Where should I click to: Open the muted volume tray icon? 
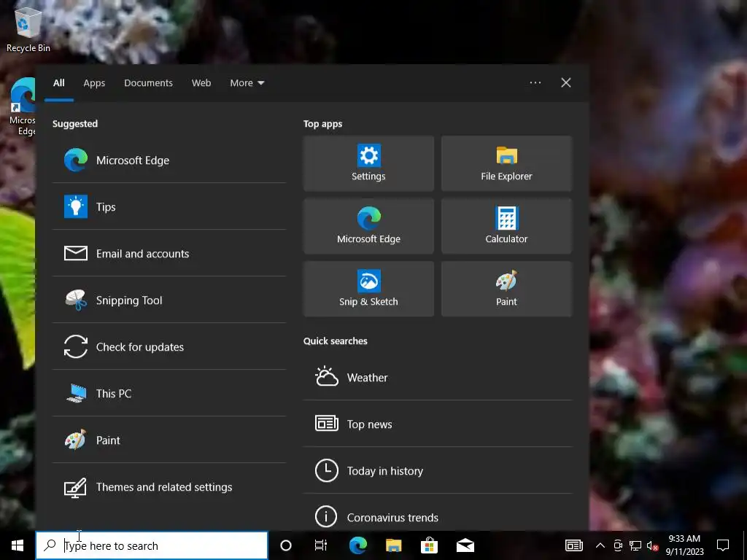coord(652,545)
